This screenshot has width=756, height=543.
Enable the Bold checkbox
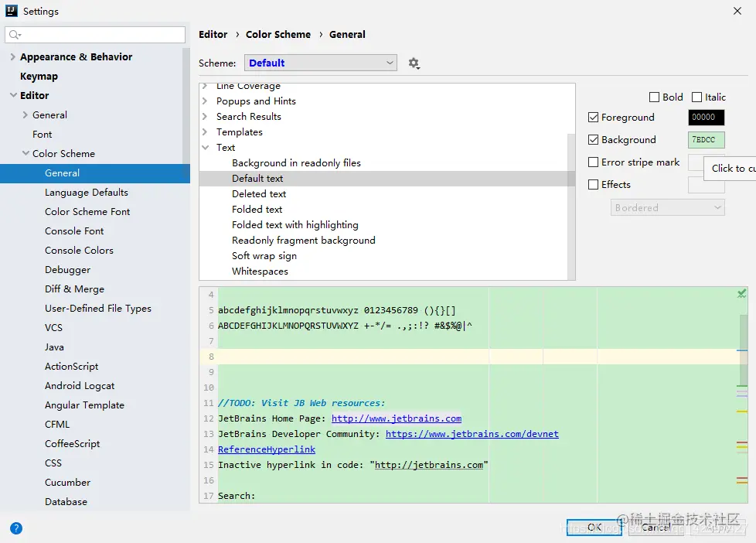point(654,97)
